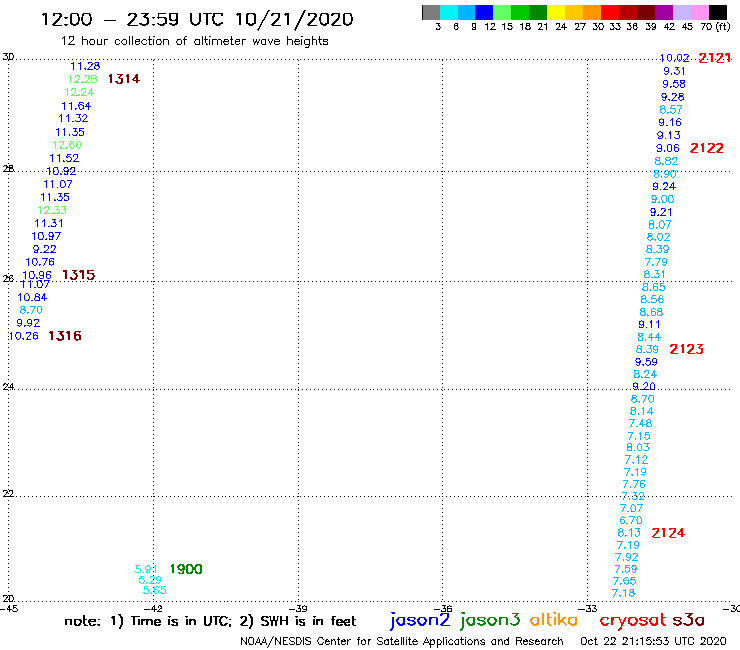Screen dimensions: 740x650
Task: Click the wave height value 11.28
Action: pos(85,66)
